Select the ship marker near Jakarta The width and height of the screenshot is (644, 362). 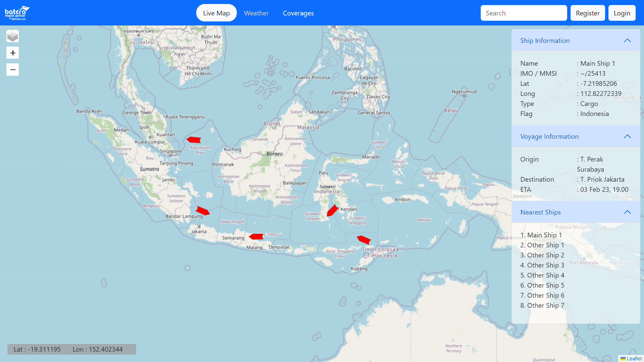[202, 210]
